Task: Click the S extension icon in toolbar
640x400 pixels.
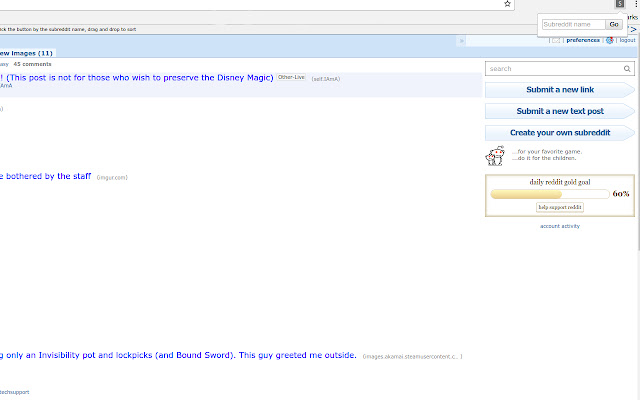Action: pos(620,4)
